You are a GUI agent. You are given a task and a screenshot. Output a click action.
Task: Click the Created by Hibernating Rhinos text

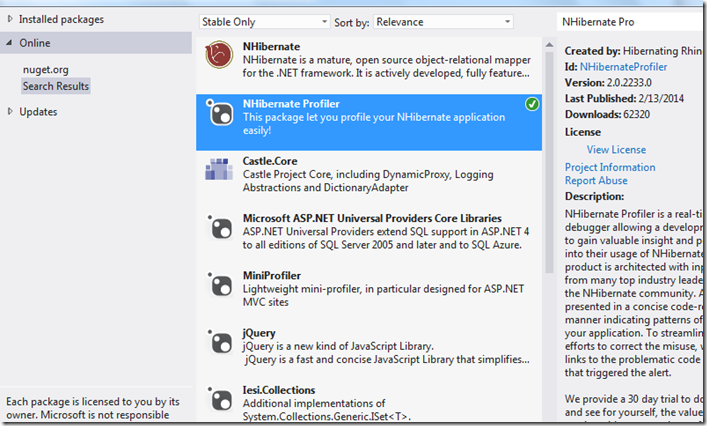[634, 51]
